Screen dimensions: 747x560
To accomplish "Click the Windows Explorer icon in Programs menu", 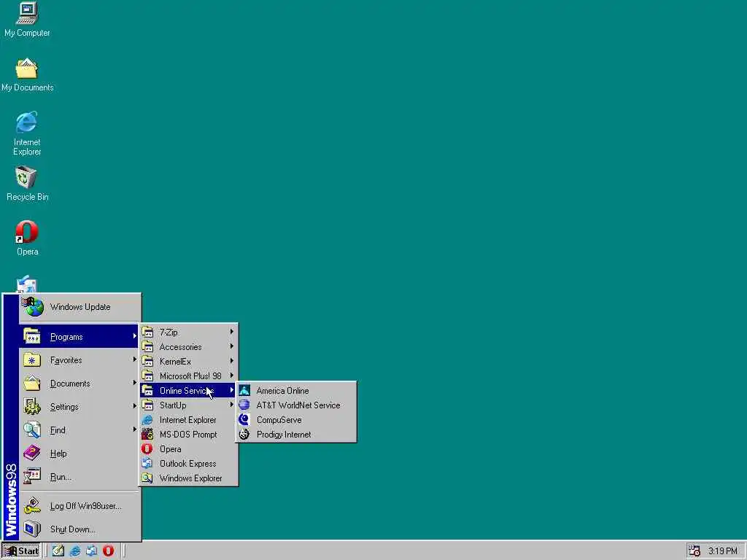I will coord(147,478).
